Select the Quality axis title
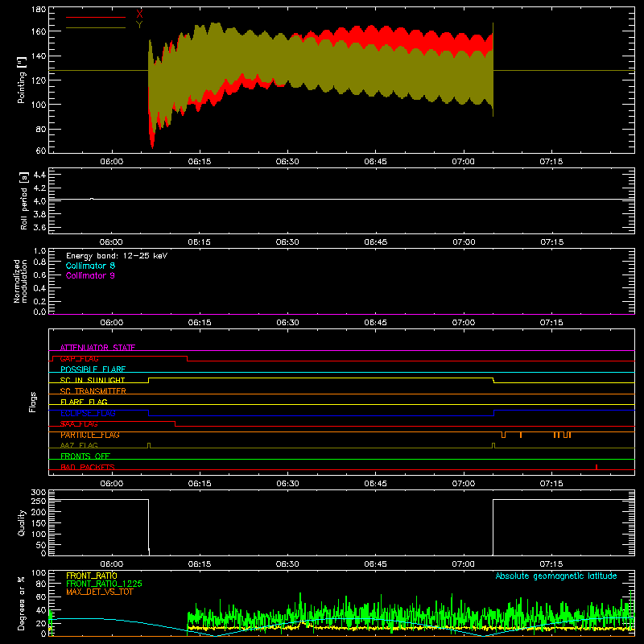 (x=22, y=522)
